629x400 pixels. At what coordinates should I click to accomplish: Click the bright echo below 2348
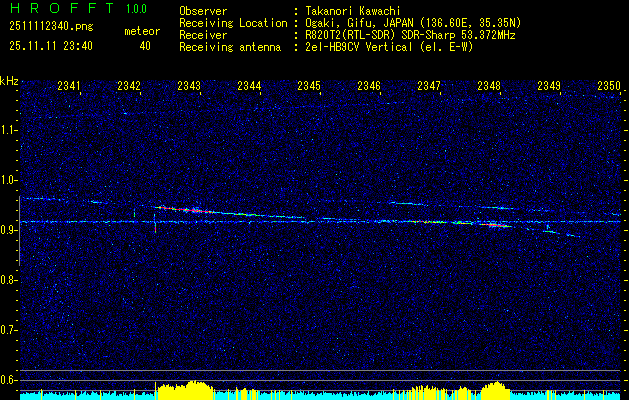coord(494,225)
